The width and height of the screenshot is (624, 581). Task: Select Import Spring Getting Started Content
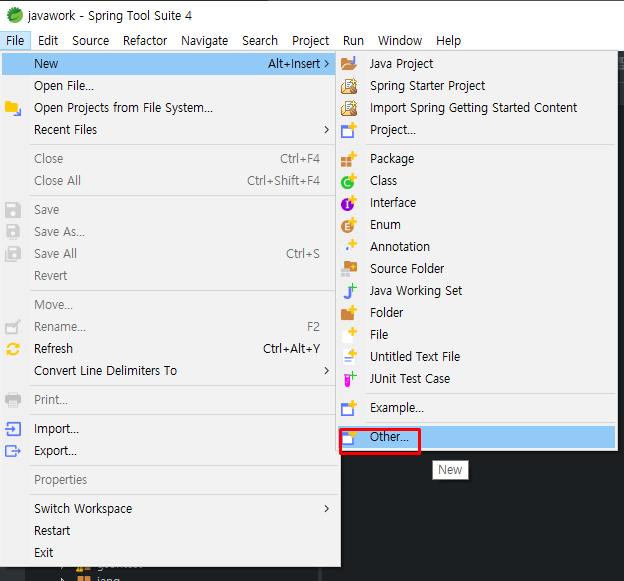(x=477, y=108)
